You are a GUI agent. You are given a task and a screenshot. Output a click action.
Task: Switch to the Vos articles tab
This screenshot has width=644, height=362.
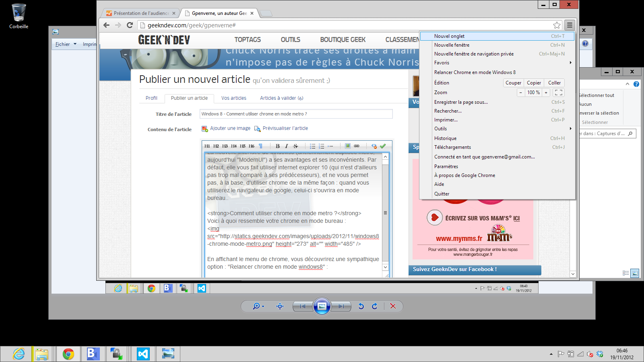click(234, 98)
